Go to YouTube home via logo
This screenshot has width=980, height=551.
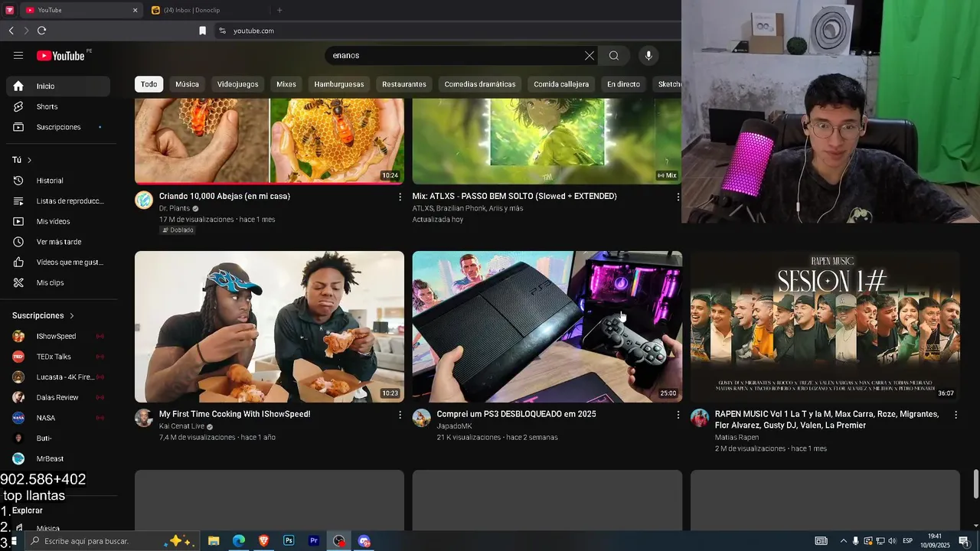(x=60, y=55)
